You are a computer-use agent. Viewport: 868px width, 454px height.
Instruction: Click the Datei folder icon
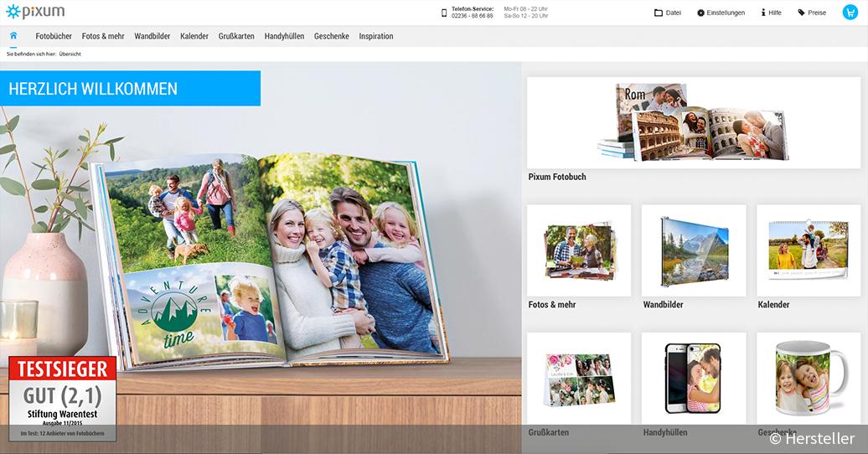(x=659, y=13)
